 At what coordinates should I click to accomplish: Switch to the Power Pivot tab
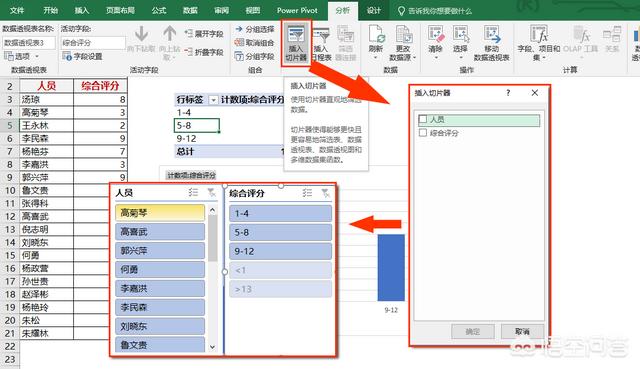click(297, 10)
